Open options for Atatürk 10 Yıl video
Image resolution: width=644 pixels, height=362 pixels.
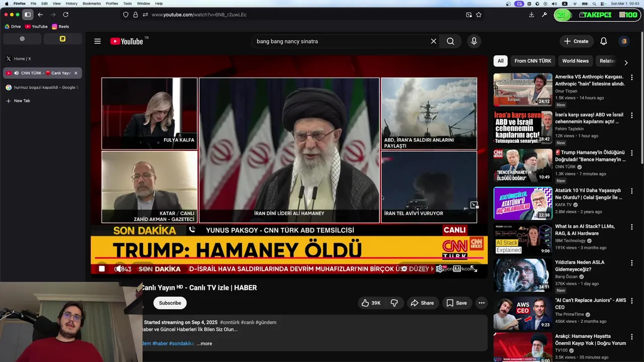pyautogui.click(x=631, y=191)
